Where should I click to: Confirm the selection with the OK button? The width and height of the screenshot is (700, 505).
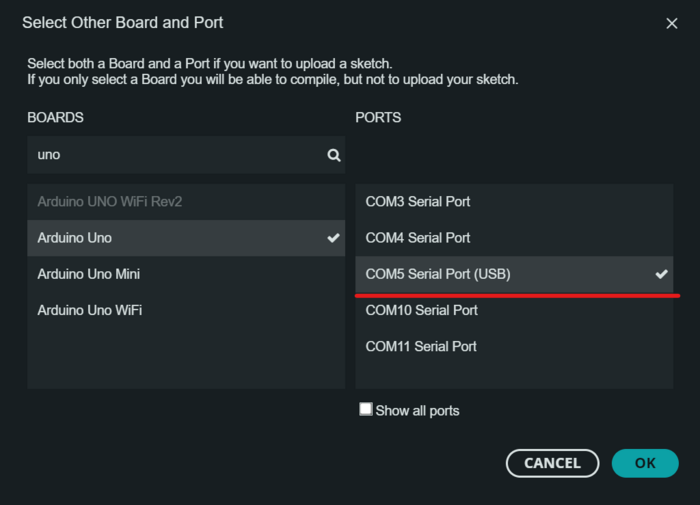point(645,463)
